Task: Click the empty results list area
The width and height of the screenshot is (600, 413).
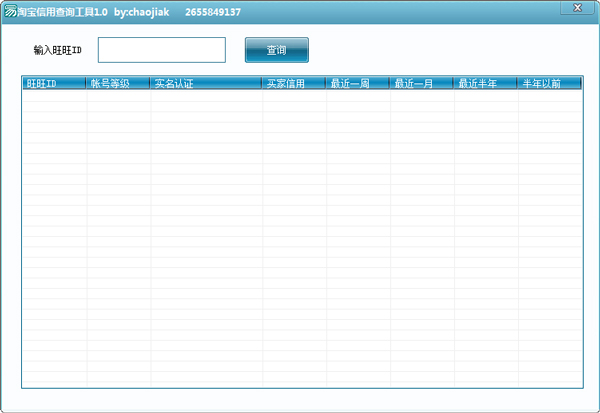Action: pos(300,240)
